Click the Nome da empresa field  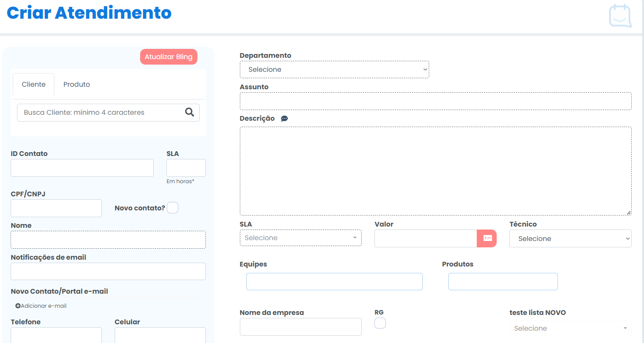pyautogui.click(x=301, y=327)
